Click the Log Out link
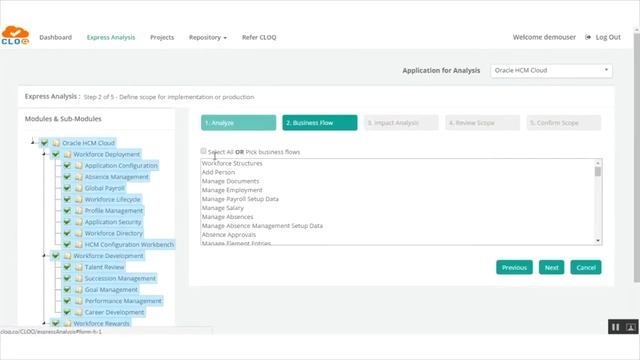This screenshot has width=640, height=360. pyautogui.click(x=608, y=37)
